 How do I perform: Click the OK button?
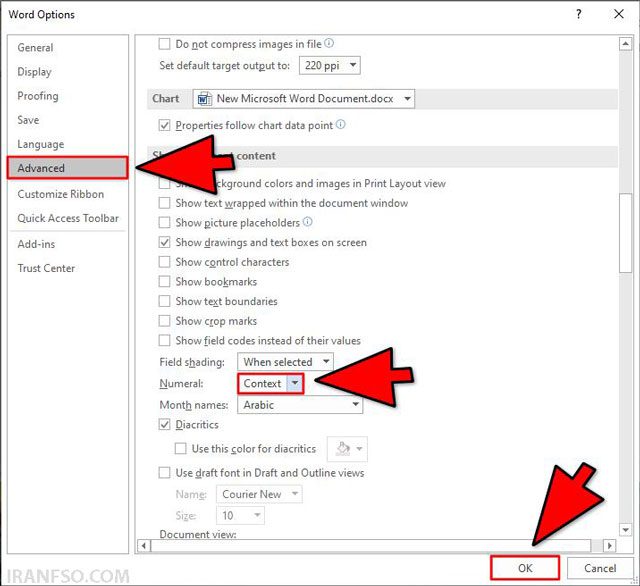(x=525, y=568)
